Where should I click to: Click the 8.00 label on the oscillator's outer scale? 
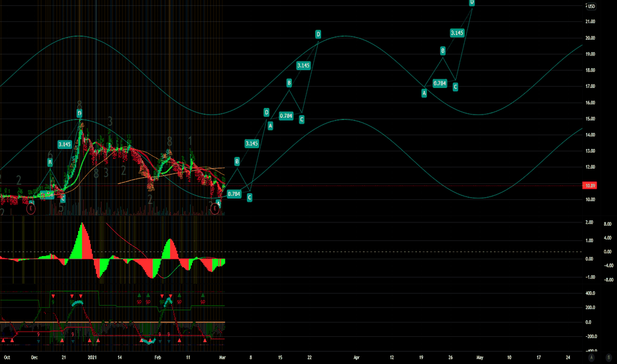608,224
